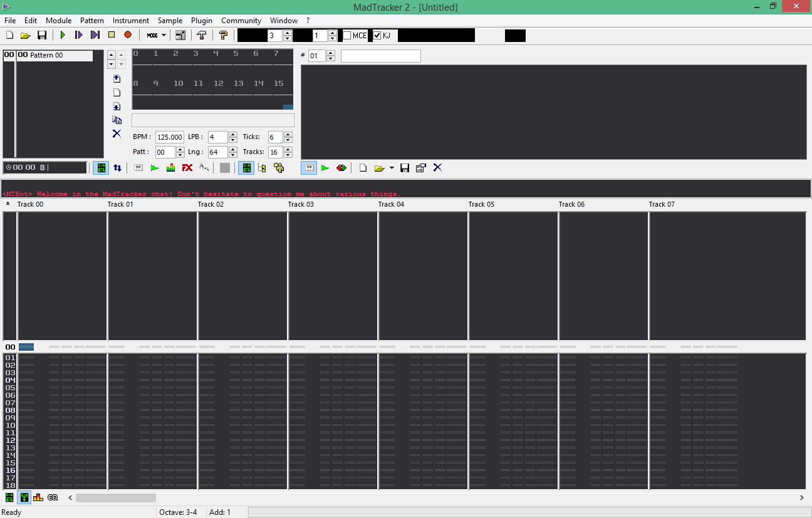812x518 pixels.
Task: Save module using the top toolbar floppy icon
Action: point(42,35)
